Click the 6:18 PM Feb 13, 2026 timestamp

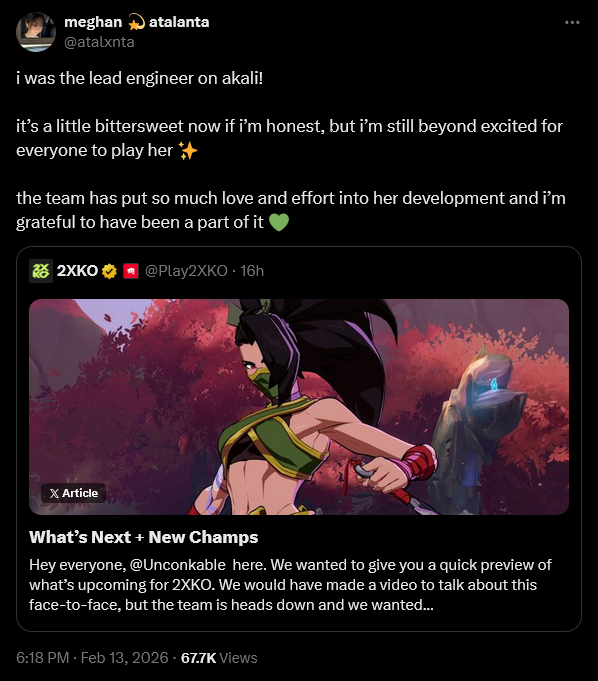[x=92, y=658]
